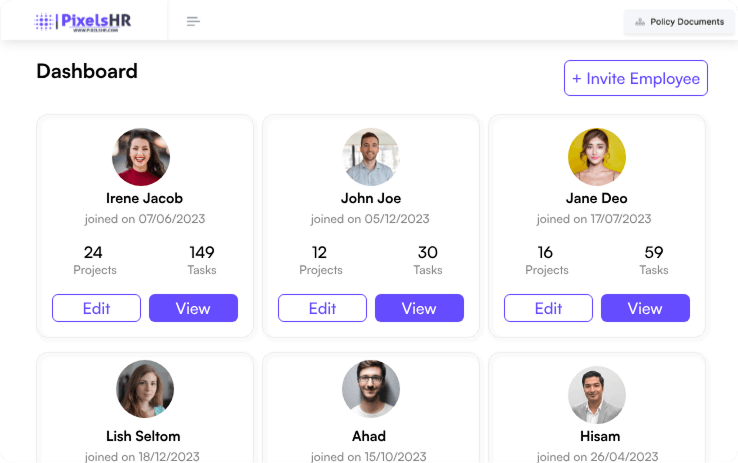Click Irene Jacob's profile photo
The image size is (738, 463).
[x=141, y=157]
